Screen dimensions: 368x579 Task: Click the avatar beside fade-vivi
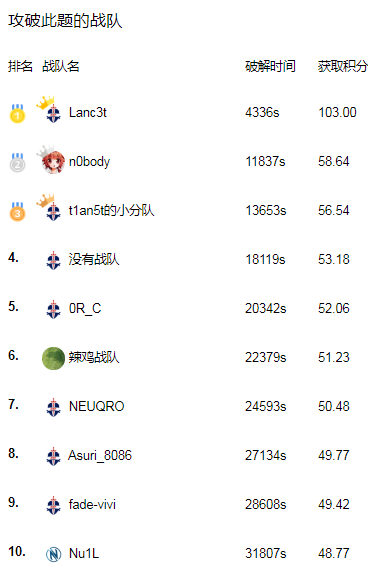point(54,506)
